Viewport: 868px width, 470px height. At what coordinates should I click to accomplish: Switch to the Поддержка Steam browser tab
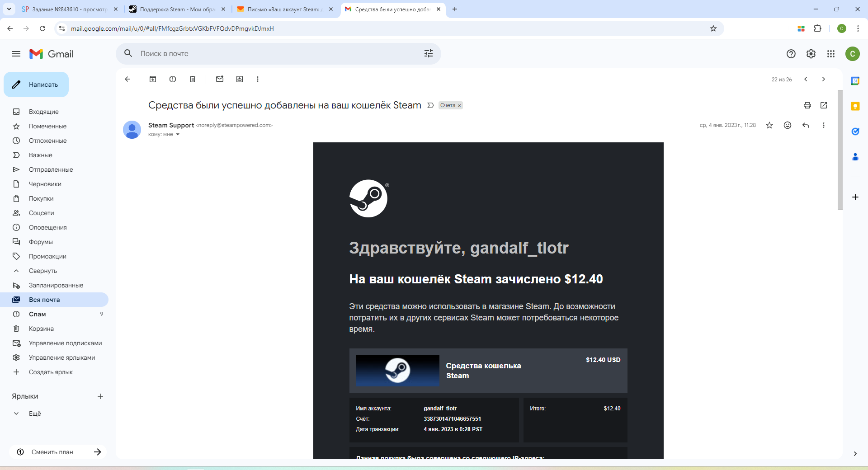coord(177,9)
